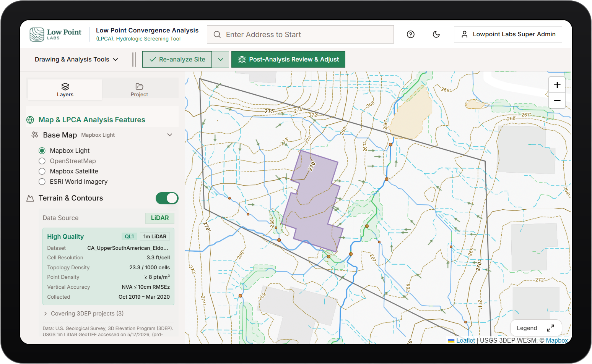The height and width of the screenshot is (364, 592).
Task: Click the Data Source label
Action: coord(60,218)
